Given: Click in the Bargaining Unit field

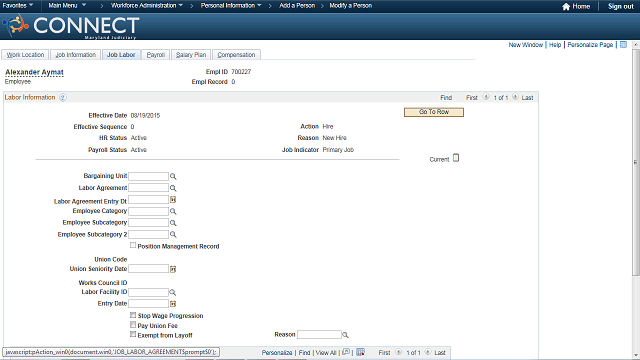Looking at the screenshot, I should click(149, 176).
